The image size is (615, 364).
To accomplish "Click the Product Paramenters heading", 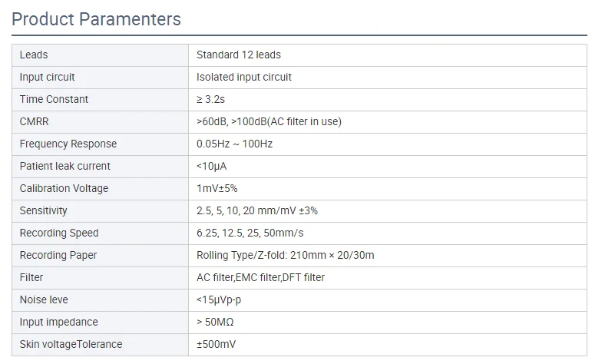I will [x=97, y=19].
